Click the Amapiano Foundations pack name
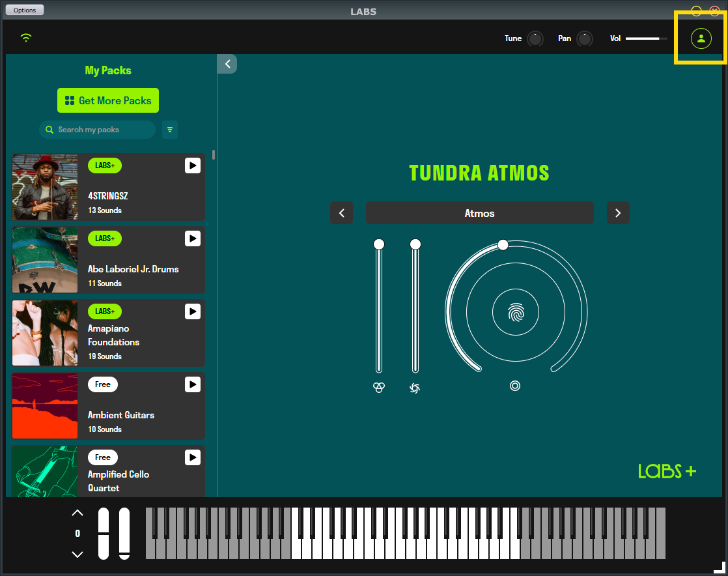Viewport: 728px width, 576px height. (114, 335)
